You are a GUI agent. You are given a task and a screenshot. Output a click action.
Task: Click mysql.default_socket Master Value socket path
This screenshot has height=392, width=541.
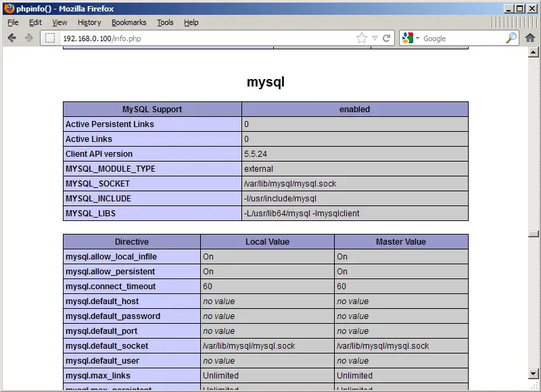(383, 346)
